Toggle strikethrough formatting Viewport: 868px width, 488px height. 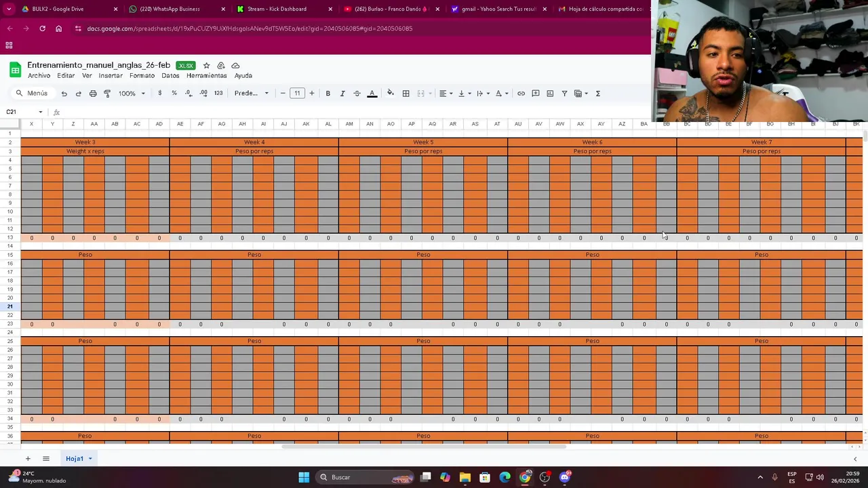tap(357, 94)
